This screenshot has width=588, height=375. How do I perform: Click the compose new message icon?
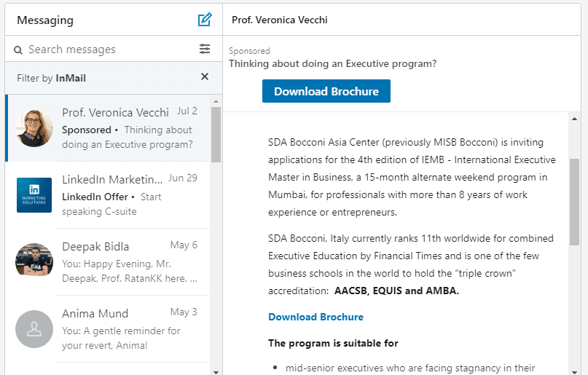tap(205, 20)
